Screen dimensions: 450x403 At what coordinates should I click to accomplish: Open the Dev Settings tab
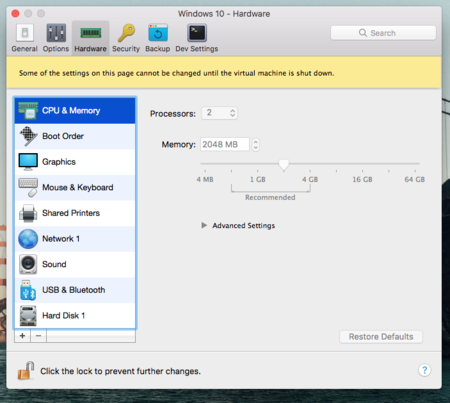(x=197, y=38)
